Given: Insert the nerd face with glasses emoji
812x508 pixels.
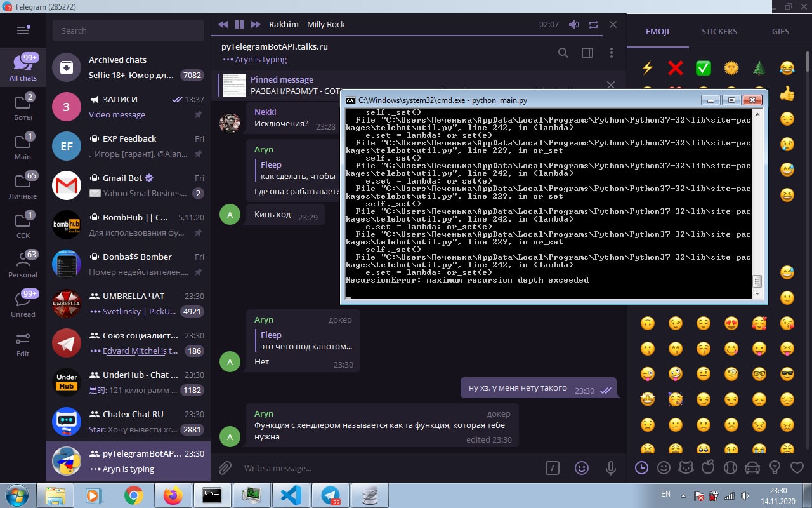Looking at the screenshot, I should (759, 373).
